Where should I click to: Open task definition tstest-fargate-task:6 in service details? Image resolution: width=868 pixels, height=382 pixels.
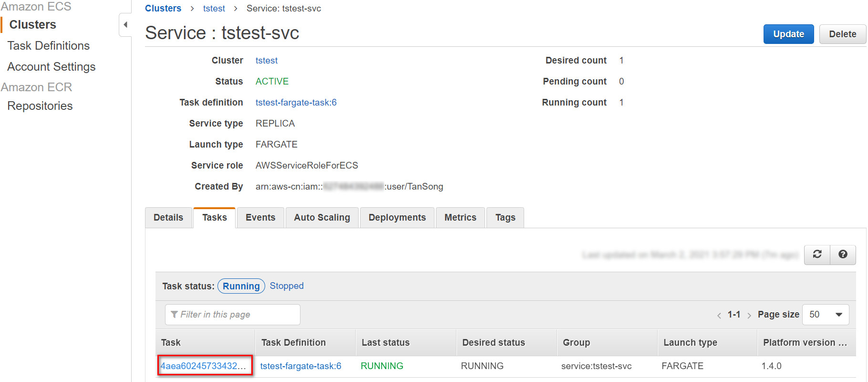point(296,103)
